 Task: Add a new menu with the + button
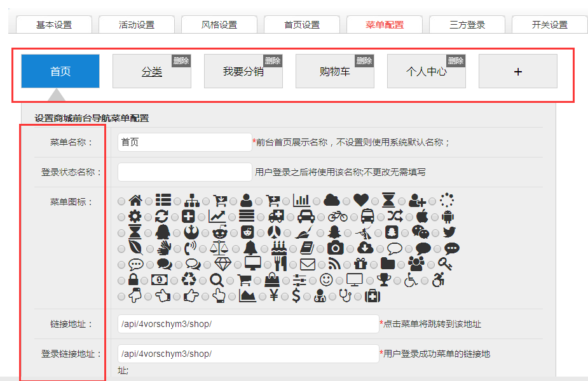[517, 72]
